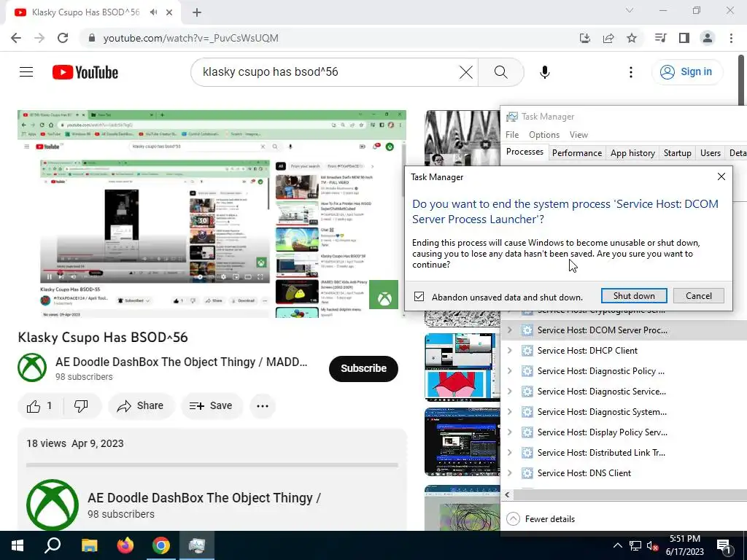Open a new Chrome tab
The image size is (747, 560).
(197, 13)
